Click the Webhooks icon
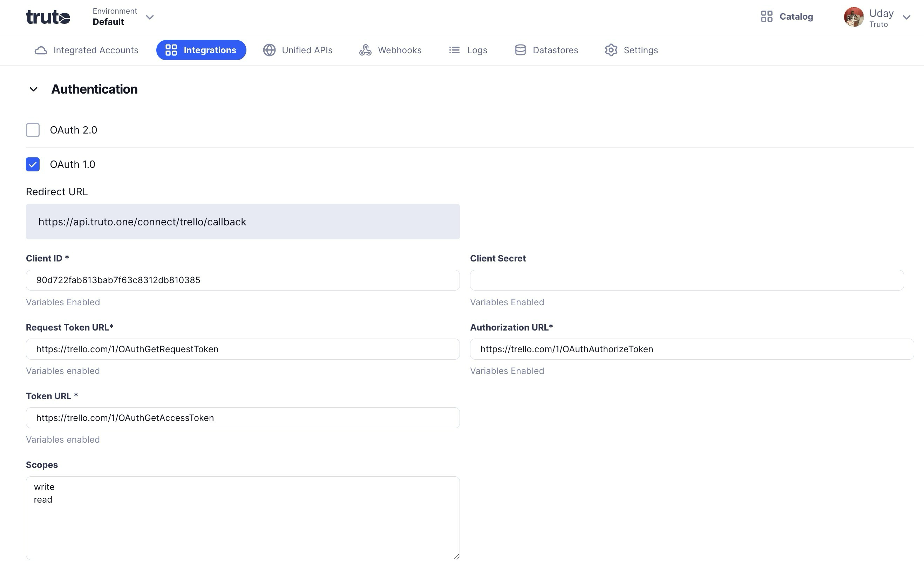 (x=365, y=50)
